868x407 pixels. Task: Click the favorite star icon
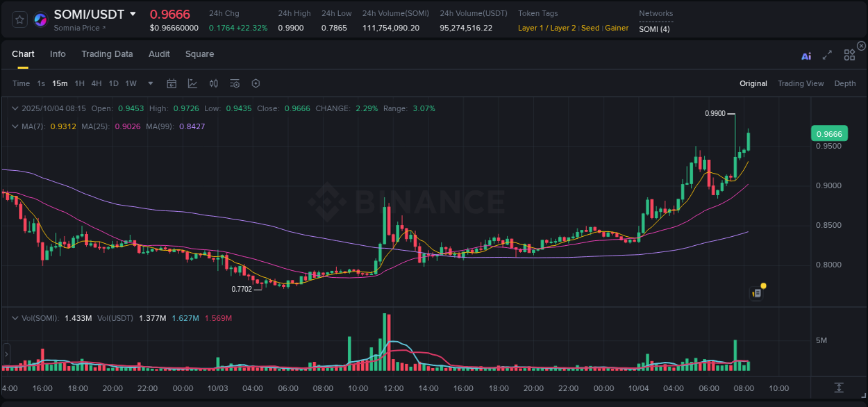click(x=19, y=19)
